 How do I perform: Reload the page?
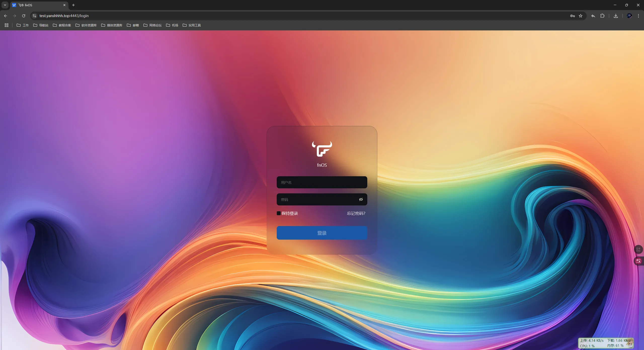click(24, 16)
